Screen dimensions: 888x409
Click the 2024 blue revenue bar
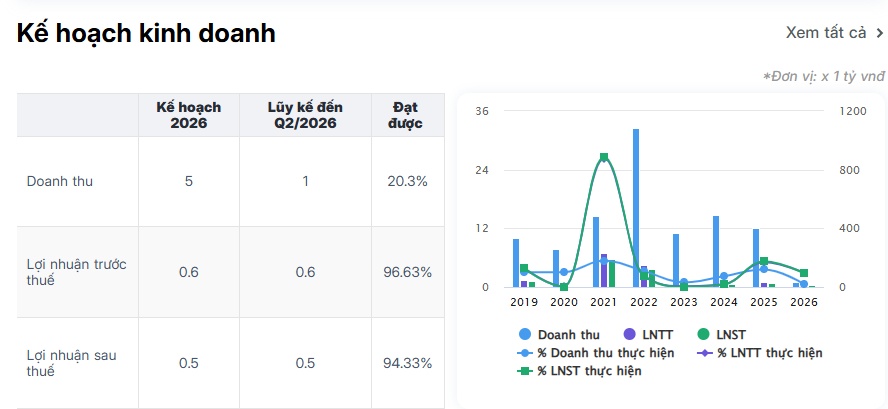716,252
